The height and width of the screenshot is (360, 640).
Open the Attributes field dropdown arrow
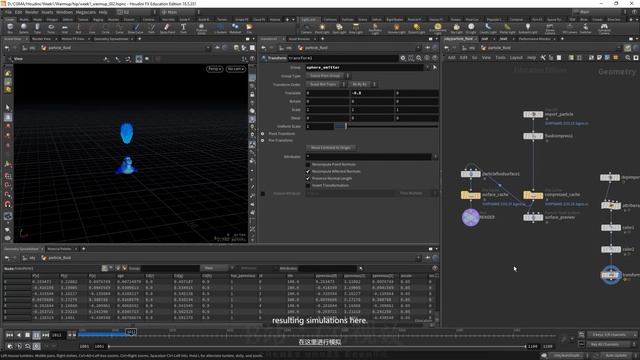[x=435, y=156]
